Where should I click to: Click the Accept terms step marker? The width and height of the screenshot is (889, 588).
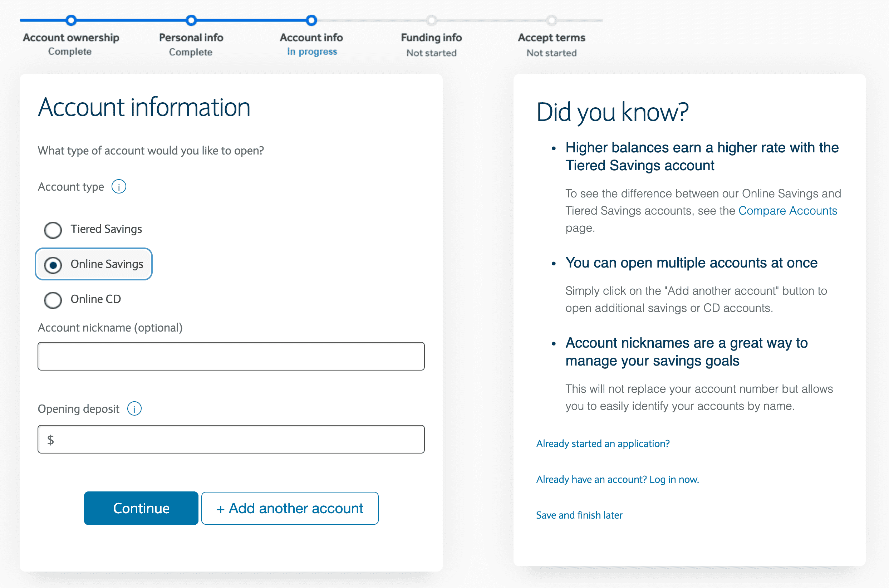[x=551, y=20]
